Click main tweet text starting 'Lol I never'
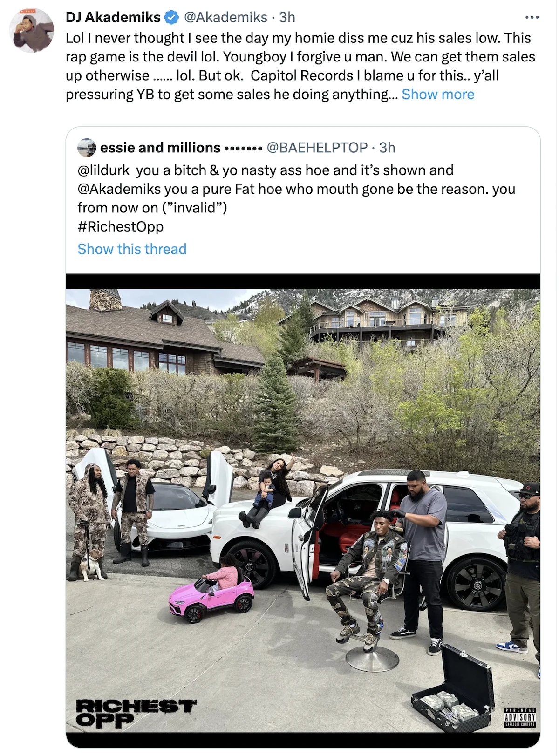559x756 pixels. 300,66
